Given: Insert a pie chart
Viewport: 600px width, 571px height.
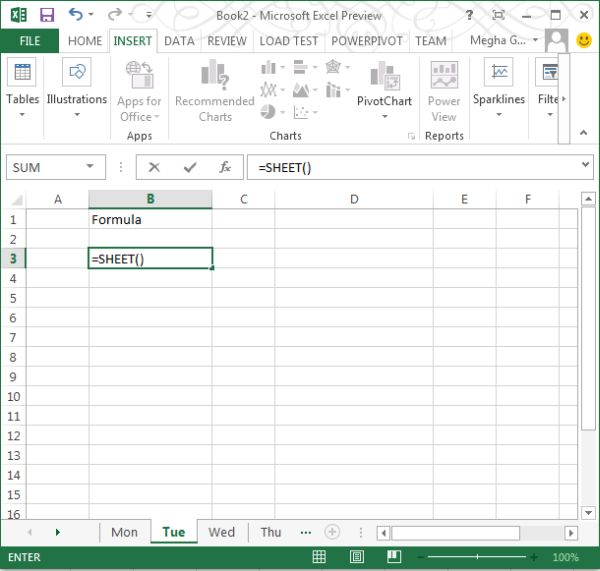Looking at the screenshot, I should (x=268, y=112).
